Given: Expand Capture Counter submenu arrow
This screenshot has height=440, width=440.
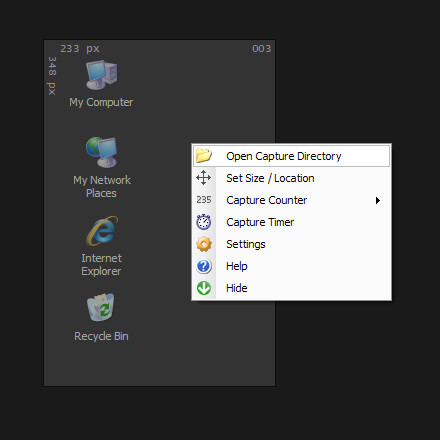Looking at the screenshot, I should click(378, 200).
